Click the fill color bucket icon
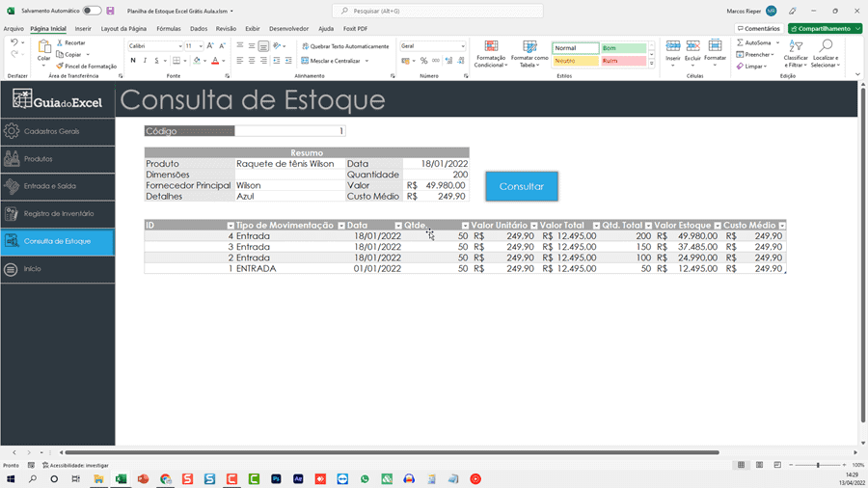The width and height of the screenshot is (868, 488). [197, 61]
